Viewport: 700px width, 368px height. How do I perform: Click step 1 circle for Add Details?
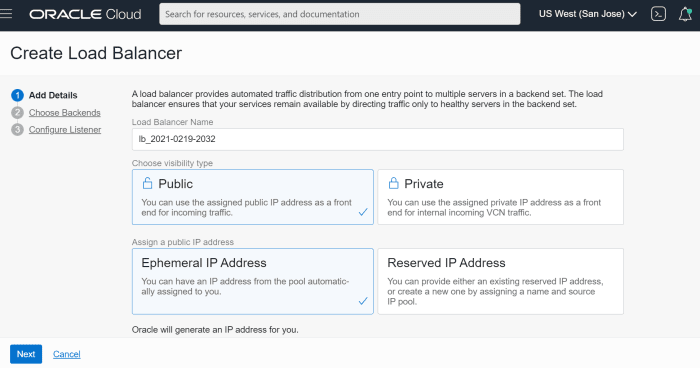click(x=17, y=95)
